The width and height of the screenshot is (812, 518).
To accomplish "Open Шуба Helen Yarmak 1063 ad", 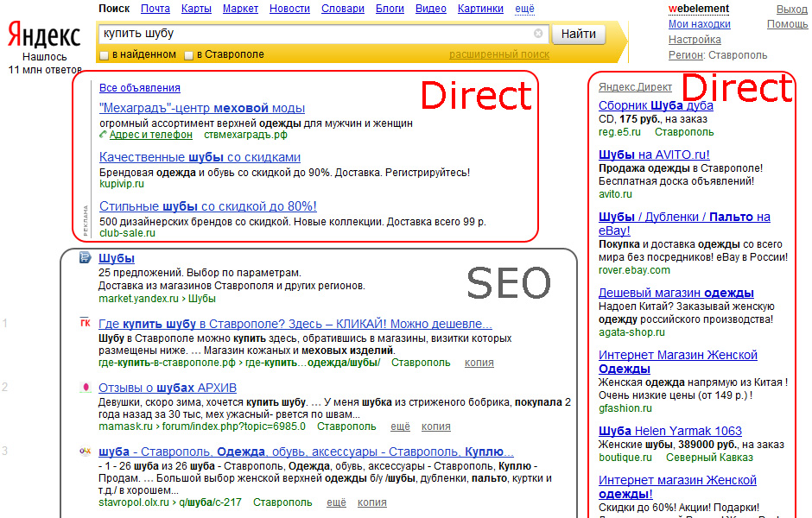I will tap(670, 431).
